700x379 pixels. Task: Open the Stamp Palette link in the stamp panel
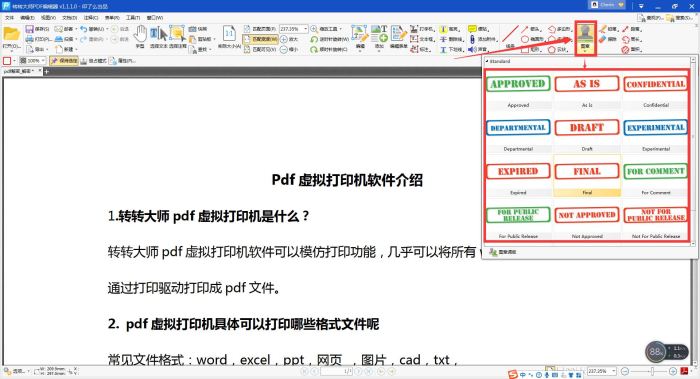tap(503, 252)
